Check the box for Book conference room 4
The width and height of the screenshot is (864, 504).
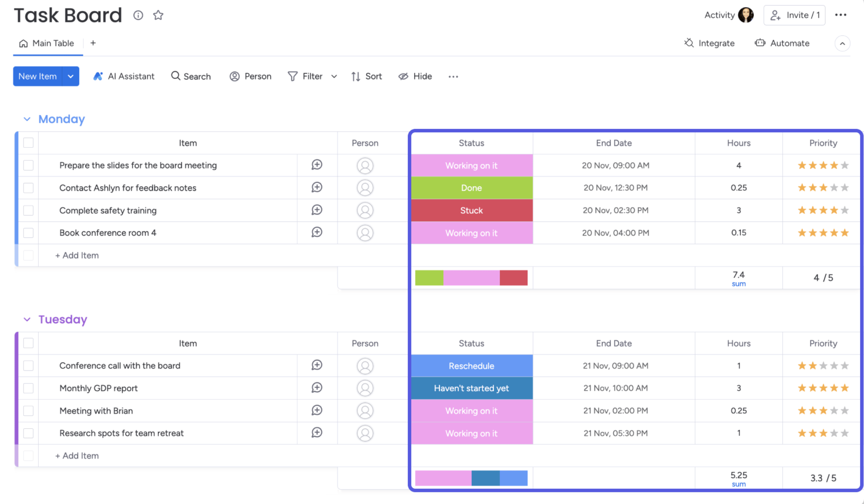point(28,233)
